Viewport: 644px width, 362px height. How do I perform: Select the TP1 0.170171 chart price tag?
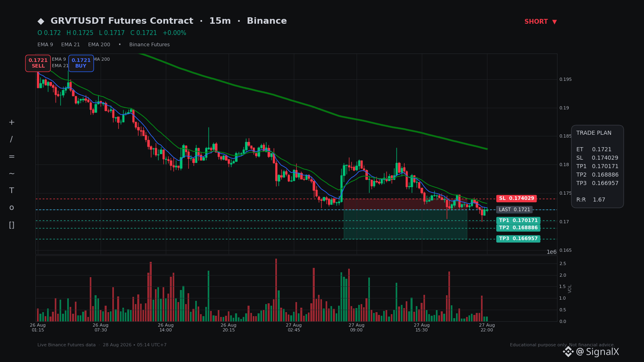coord(518,220)
